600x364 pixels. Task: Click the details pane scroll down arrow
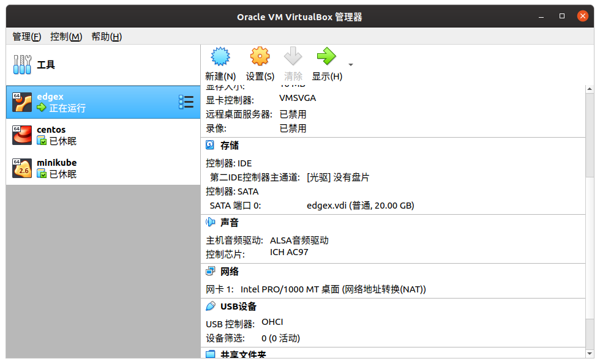590,354
